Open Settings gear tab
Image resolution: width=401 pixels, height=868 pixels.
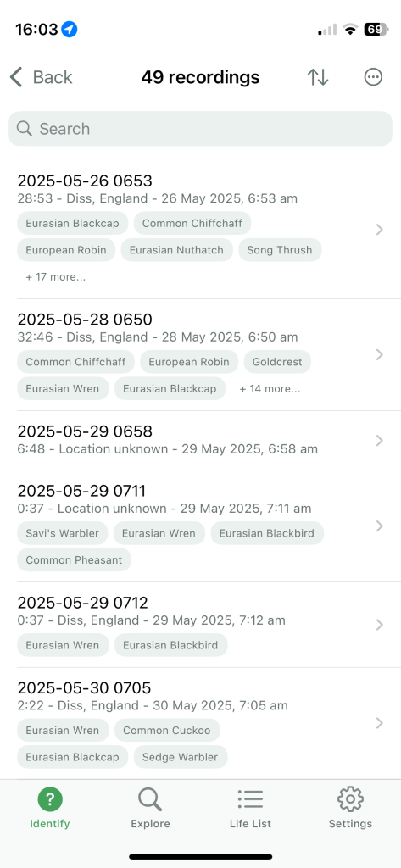coord(351,809)
